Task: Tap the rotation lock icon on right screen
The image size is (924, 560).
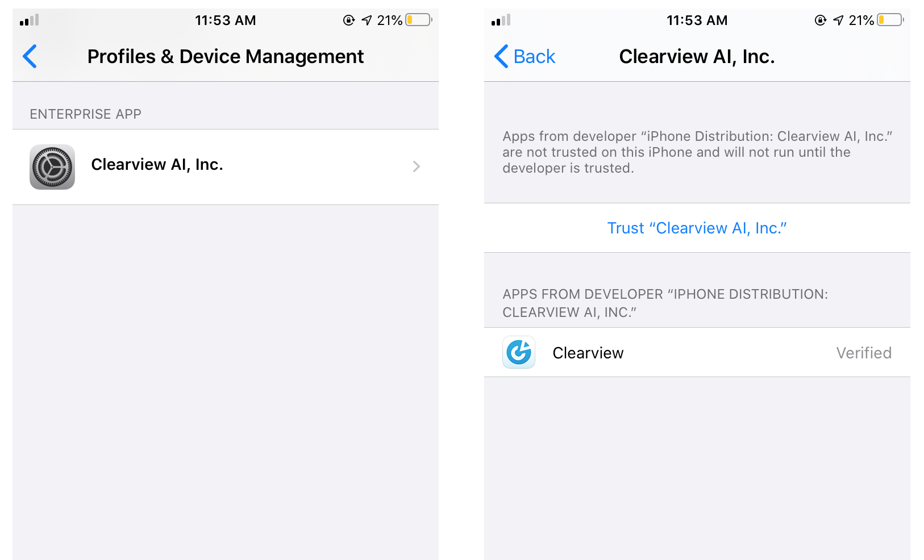Action: 821,20
